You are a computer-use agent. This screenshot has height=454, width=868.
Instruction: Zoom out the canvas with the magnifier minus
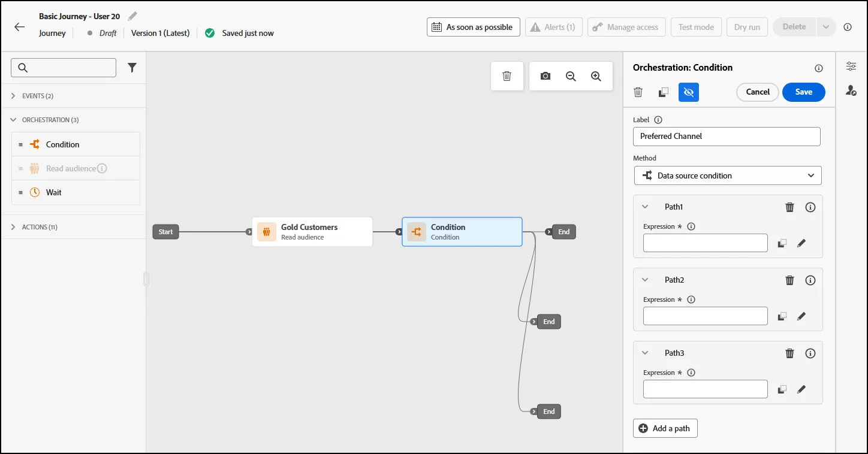571,76
